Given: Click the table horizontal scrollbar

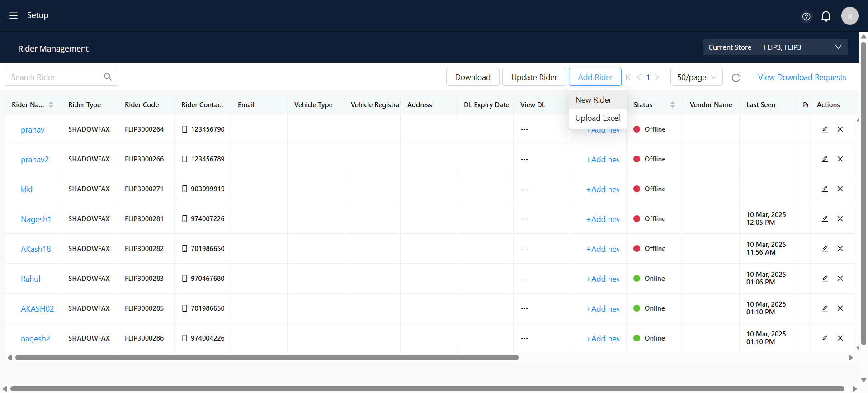Looking at the screenshot, I should tap(267, 358).
